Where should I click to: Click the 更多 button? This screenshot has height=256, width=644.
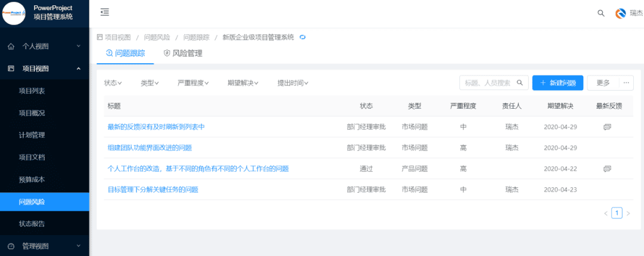(x=603, y=82)
